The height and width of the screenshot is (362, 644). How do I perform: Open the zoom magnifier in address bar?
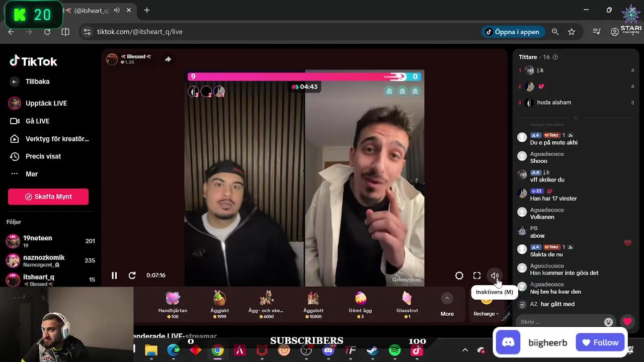pos(555,32)
